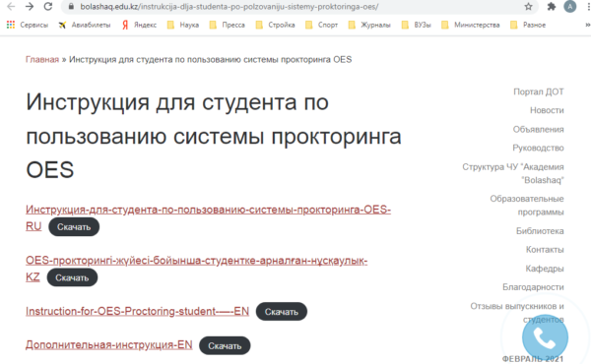The width and height of the screenshot is (591, 364).
Task: Open the OES-прокторингі KZ document link
Action: (x=196, y=269)
